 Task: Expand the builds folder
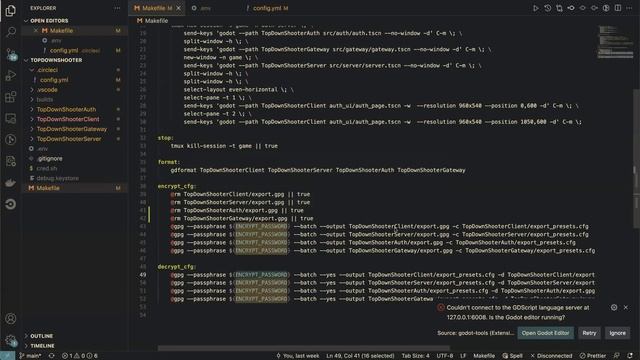(45, 100)
